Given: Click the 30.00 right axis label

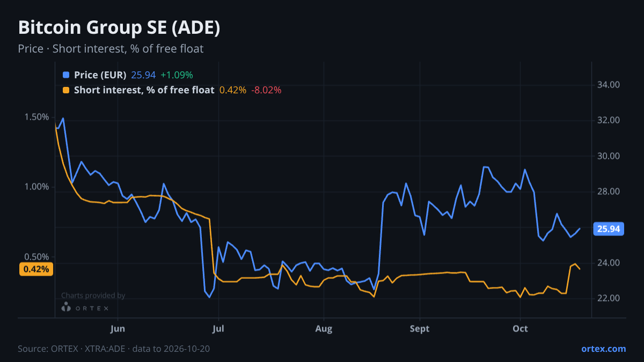Looking at the screenshot, I should click(609, 156).
